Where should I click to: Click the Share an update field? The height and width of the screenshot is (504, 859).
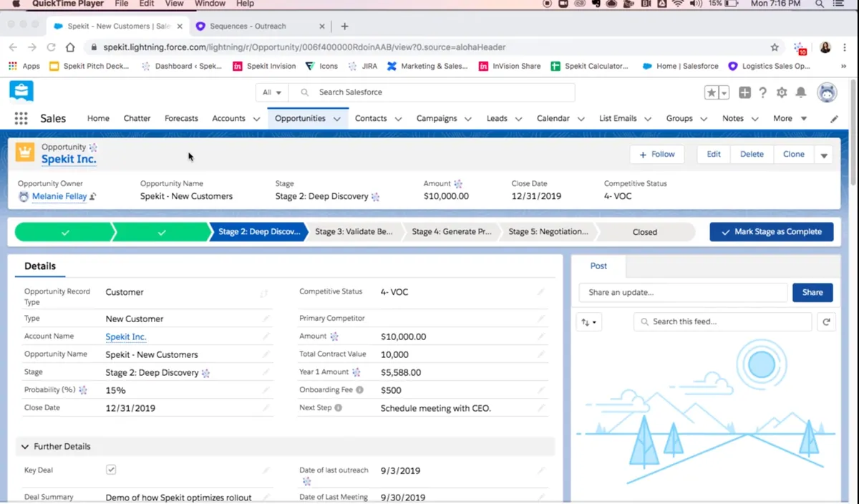(683, 292)
